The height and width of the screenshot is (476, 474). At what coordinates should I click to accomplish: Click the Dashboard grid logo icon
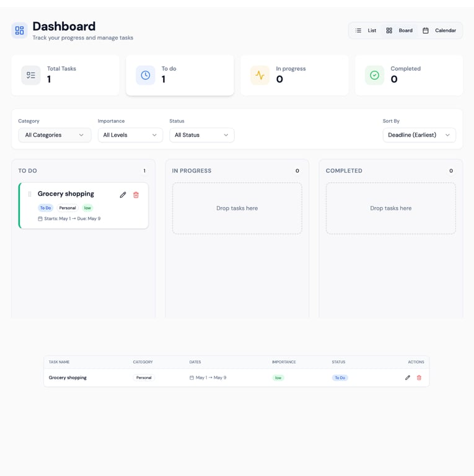(x=19, y=30)
